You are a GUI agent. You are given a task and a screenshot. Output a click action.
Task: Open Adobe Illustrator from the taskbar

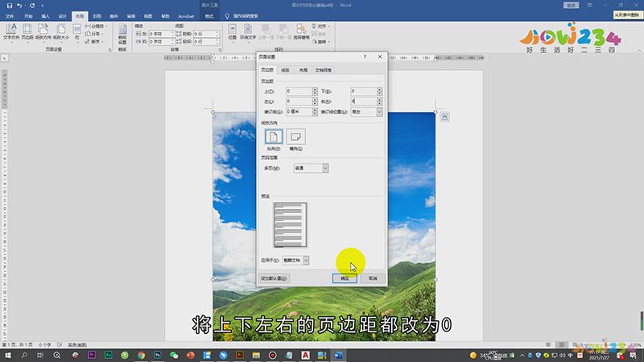coord(239,355)
